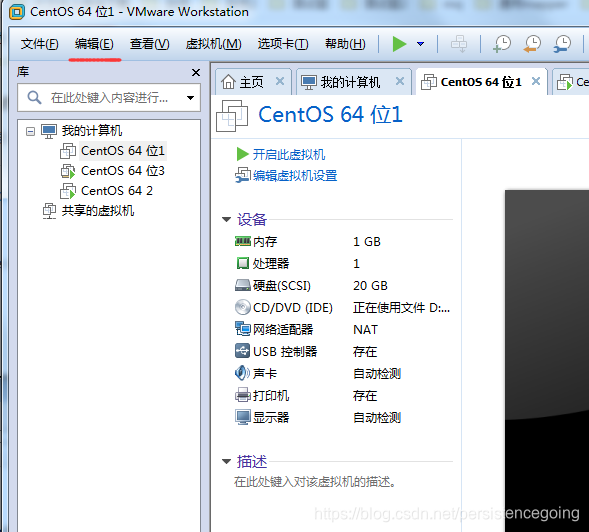Open the 帮助(H) menu
Viewport: 589px width, 532px height.
(x=345, y=44)
